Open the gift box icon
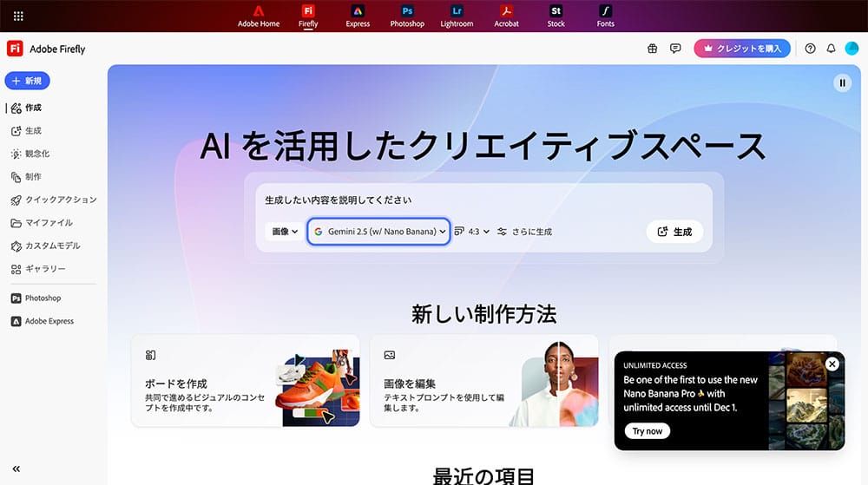Image resolution: width=868 pixels, height=485 pixels. [652, 49]
